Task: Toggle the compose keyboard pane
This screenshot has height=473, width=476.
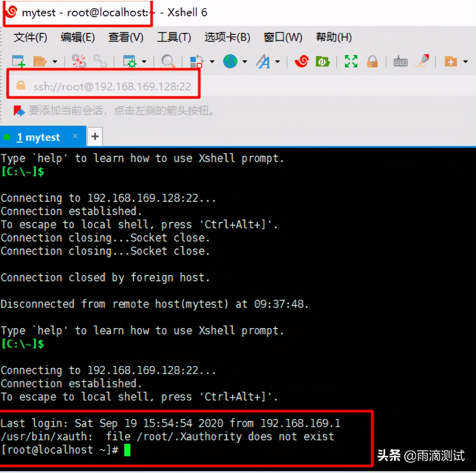Action: point(400,61)
